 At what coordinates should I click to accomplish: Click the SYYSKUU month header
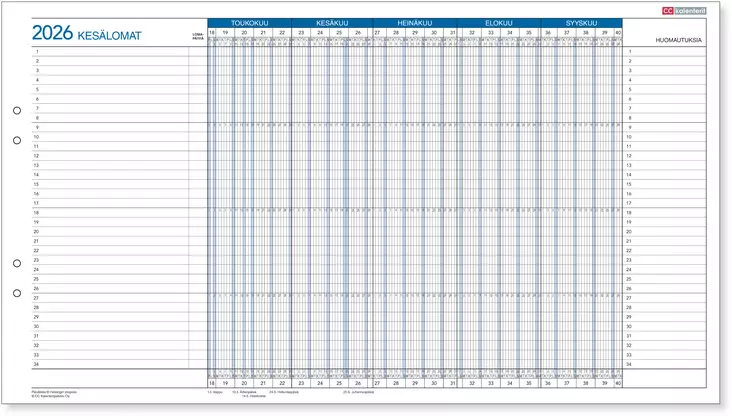[x=582, y=22]
